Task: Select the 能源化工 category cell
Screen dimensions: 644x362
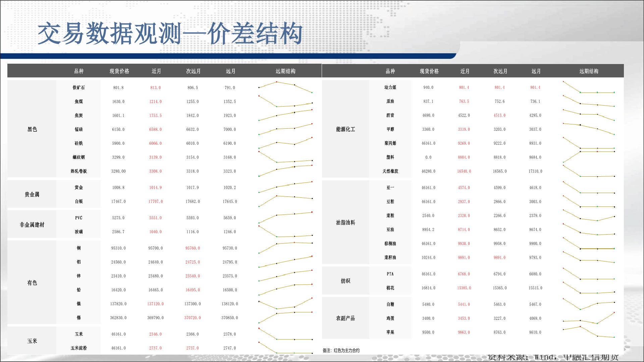Action: (345, 129)
